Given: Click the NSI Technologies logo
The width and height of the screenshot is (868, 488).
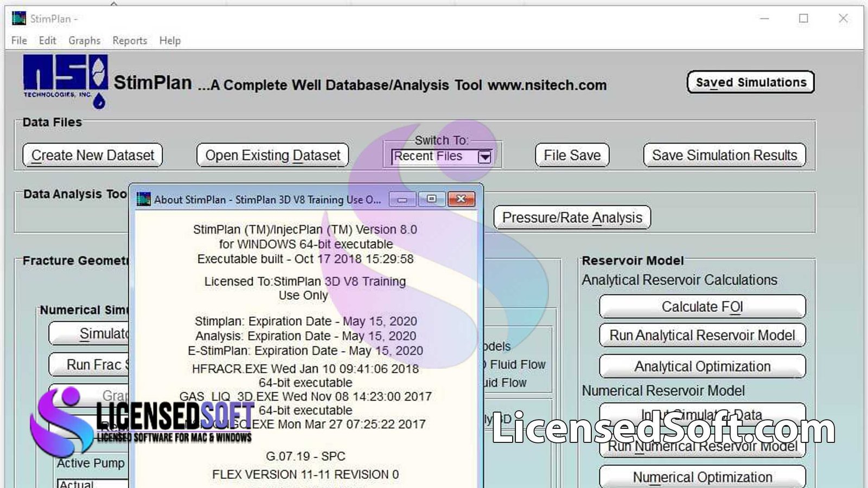Looking at the screenshot, I should click(x=65, y=80).
